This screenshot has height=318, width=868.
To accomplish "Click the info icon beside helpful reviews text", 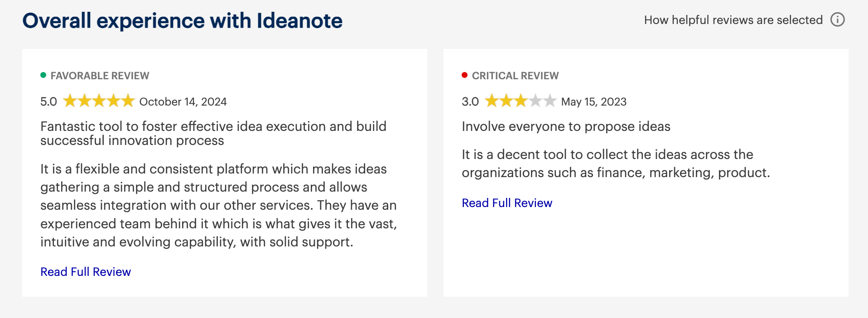I will 837,20.
